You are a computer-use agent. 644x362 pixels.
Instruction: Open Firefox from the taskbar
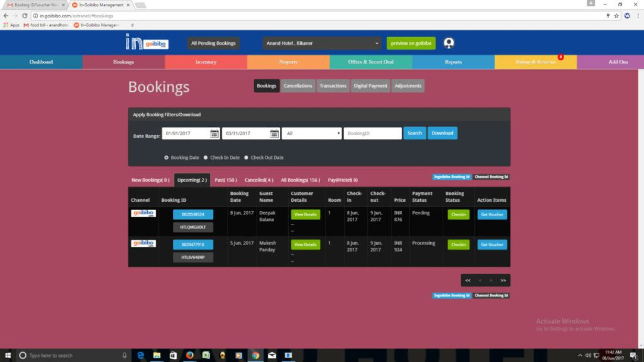[x=190, y=355]
